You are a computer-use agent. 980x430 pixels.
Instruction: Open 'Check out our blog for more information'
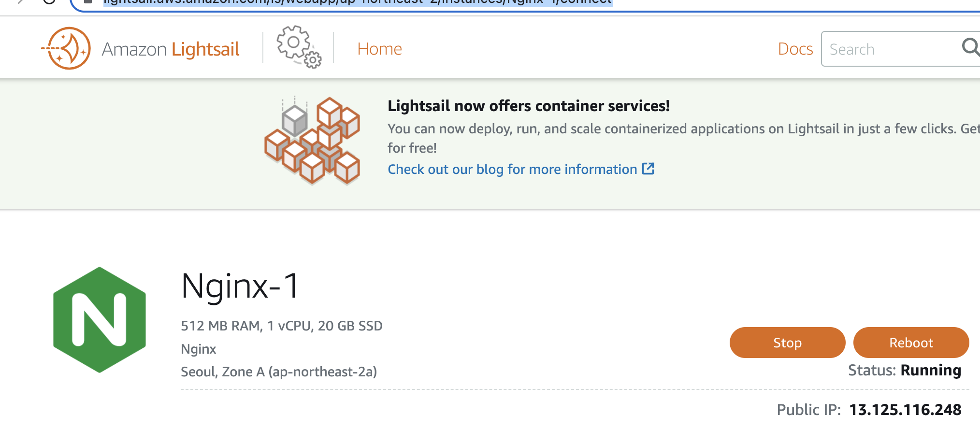coord(512,169)
